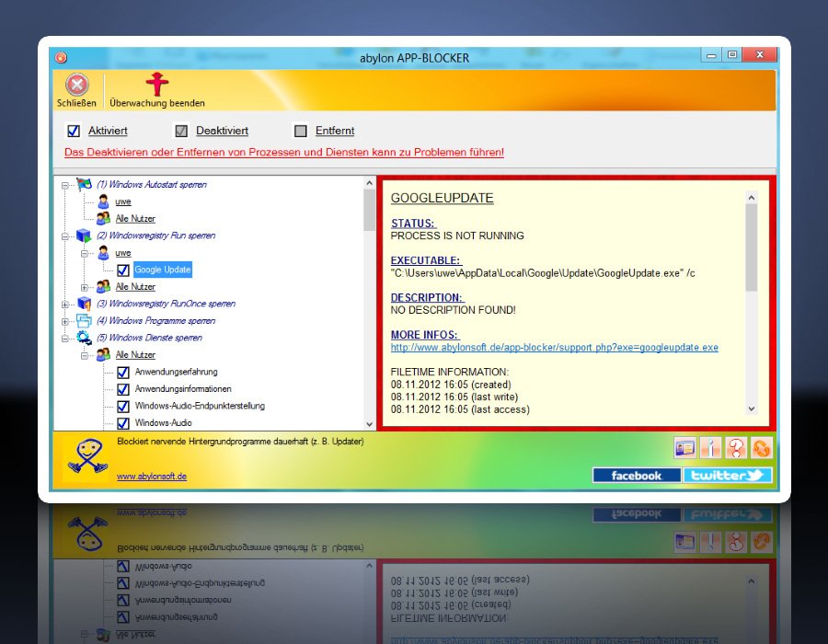Click scroll-down arrow of details panel
828x644 pixels.
752,408
